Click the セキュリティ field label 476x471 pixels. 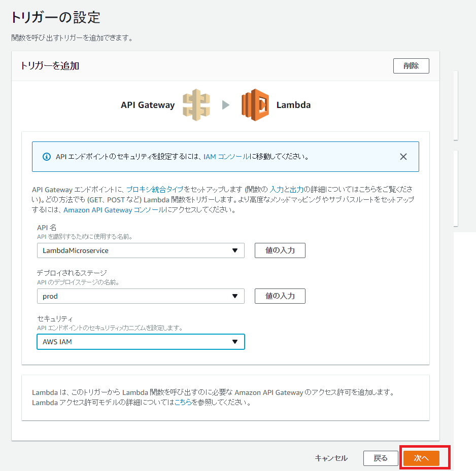pos(55,319)
